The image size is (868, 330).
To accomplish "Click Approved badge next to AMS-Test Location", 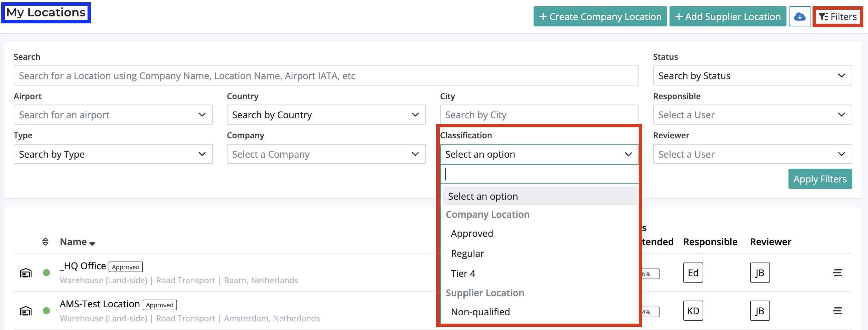I will (160, 305).
